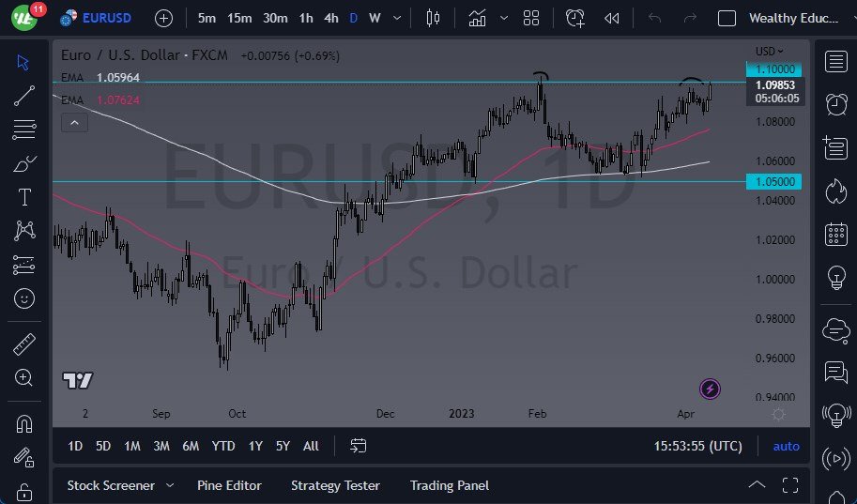Screen dimensions: 857x504
Task: Open the emoji icons tool
Action: pos(24,298)
